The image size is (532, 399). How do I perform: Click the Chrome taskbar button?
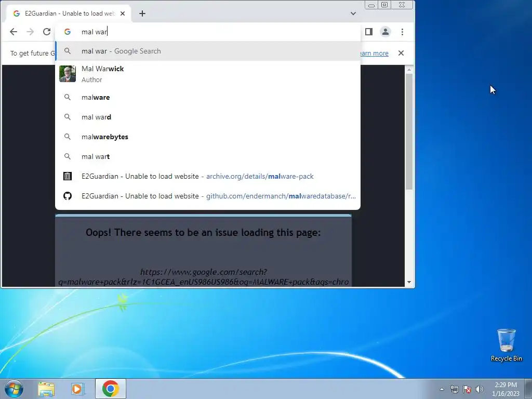click(110, 389)
